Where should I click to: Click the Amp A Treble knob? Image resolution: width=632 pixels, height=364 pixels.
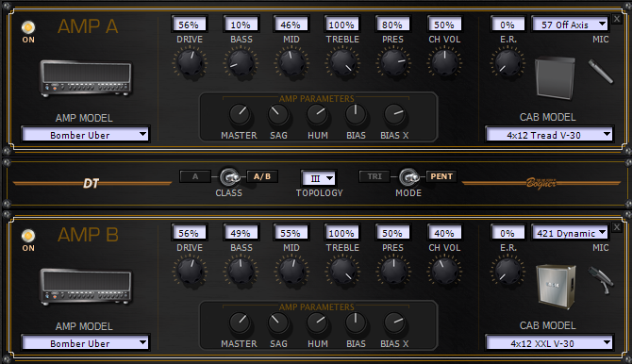click(x=342, y=62)
